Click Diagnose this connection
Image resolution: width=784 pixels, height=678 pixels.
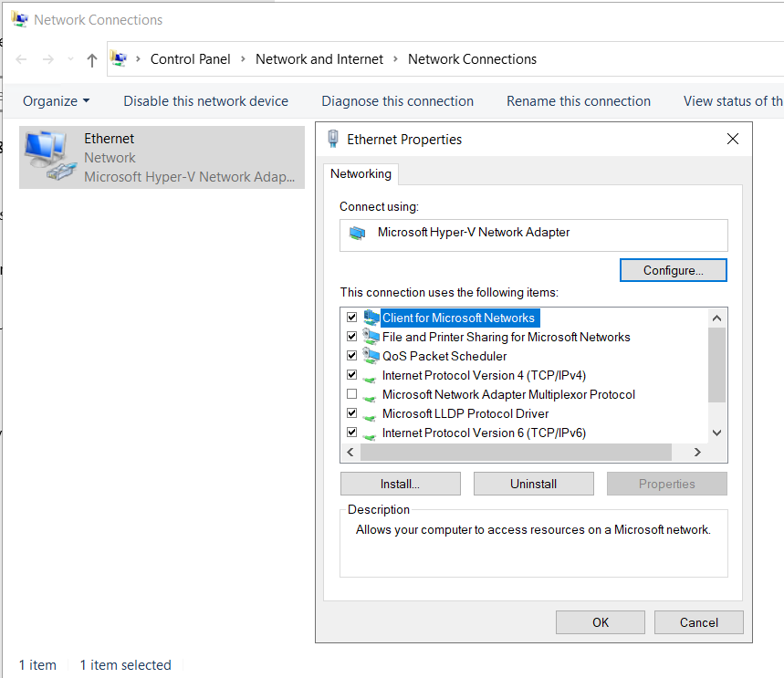tap(398, 101)
